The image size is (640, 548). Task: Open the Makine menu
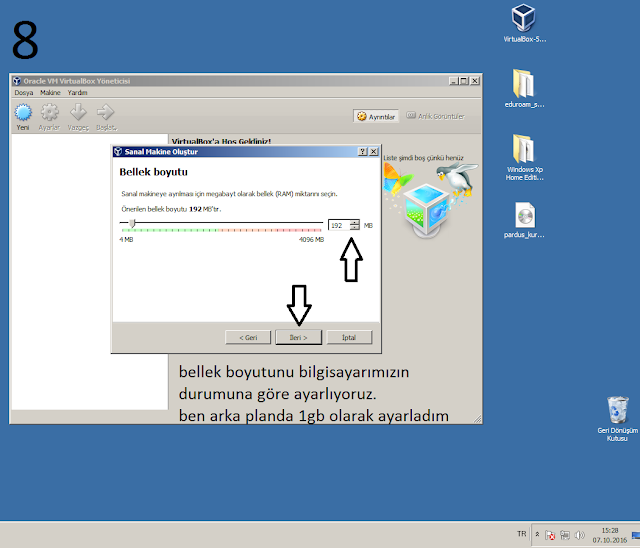tap(50, 93)
